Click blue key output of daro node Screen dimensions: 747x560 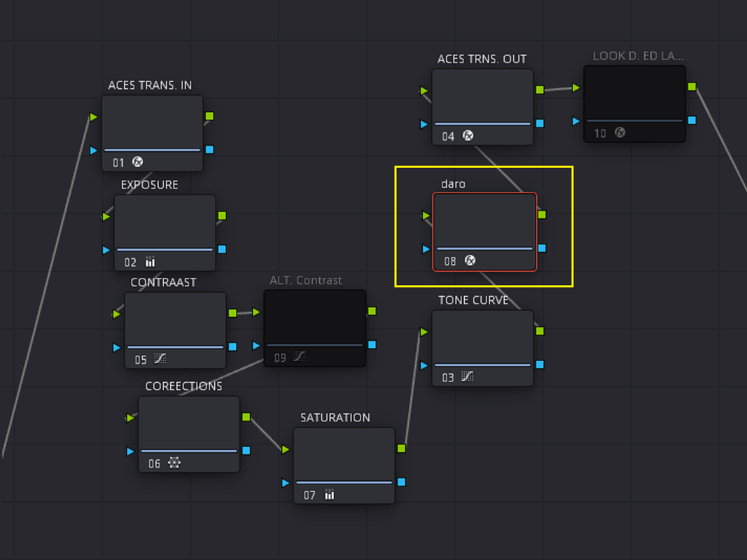(x=542, y=248)
